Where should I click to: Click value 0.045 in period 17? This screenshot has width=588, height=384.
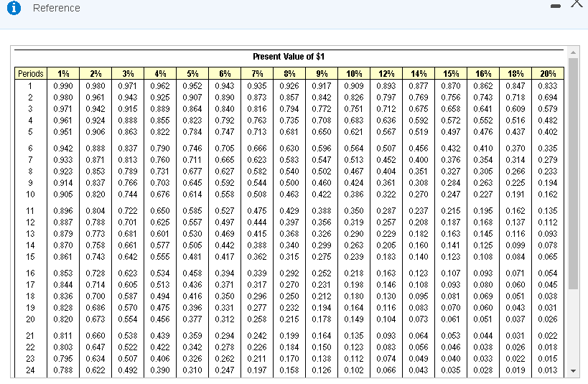point(548,285)
